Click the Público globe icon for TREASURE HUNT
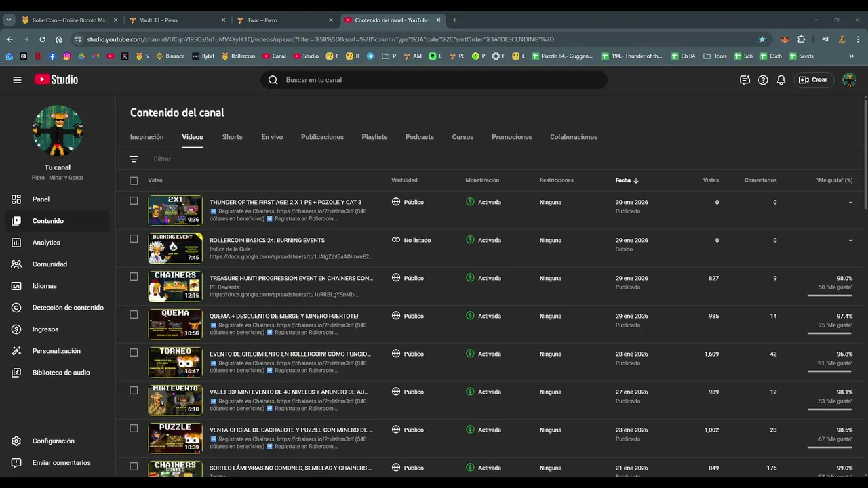 pyautogui.click(x=396, y=278)
